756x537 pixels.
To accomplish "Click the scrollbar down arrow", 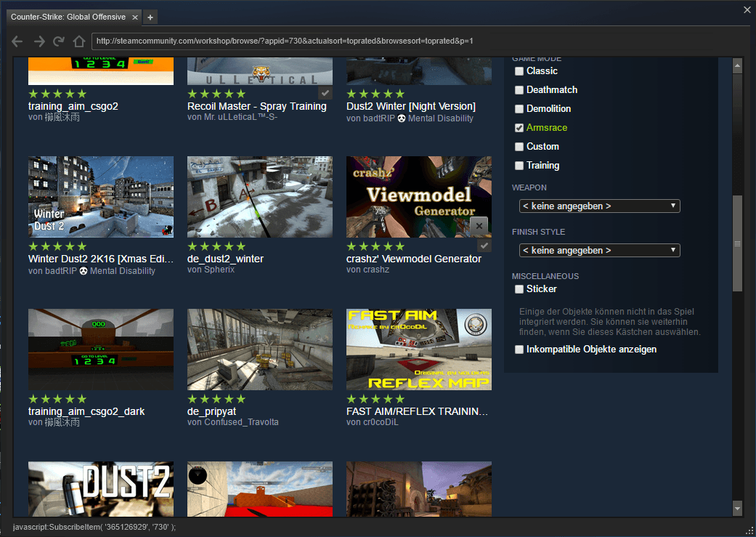I will coord(737,507).
